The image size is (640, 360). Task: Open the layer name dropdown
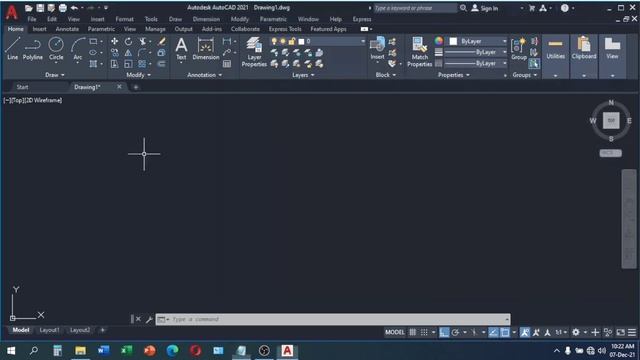(362, 41)
